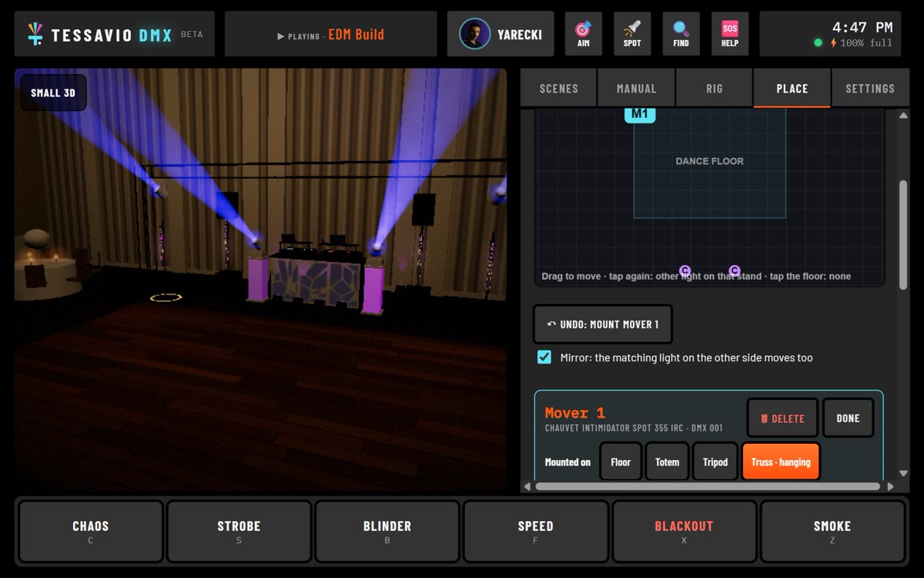This screenshot has width=924, height=578.
Task: Click the horizontal scrollbar left arrow
Action: (x=527, y=486)
